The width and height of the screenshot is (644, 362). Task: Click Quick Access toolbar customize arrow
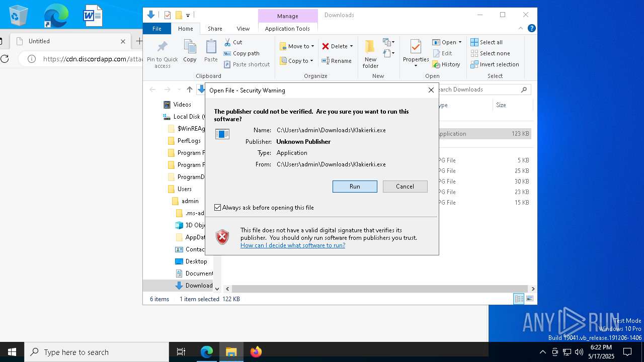[188, 16]
